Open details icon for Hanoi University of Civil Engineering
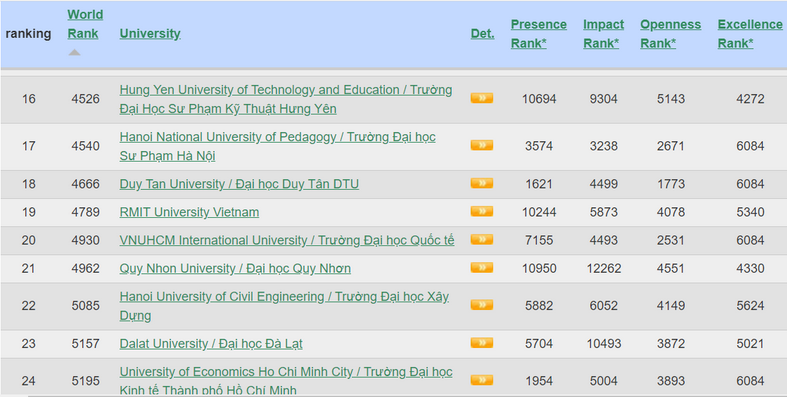The width and height of the screenshot is (787, 397). click(x=481, y=305)
